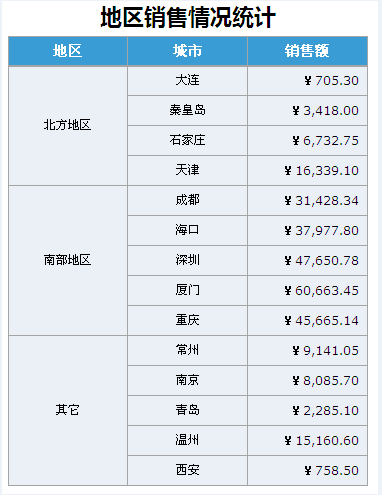Select the 北方地区 region cell
This screenshot has width=382, height=495.
coord(68,126)
